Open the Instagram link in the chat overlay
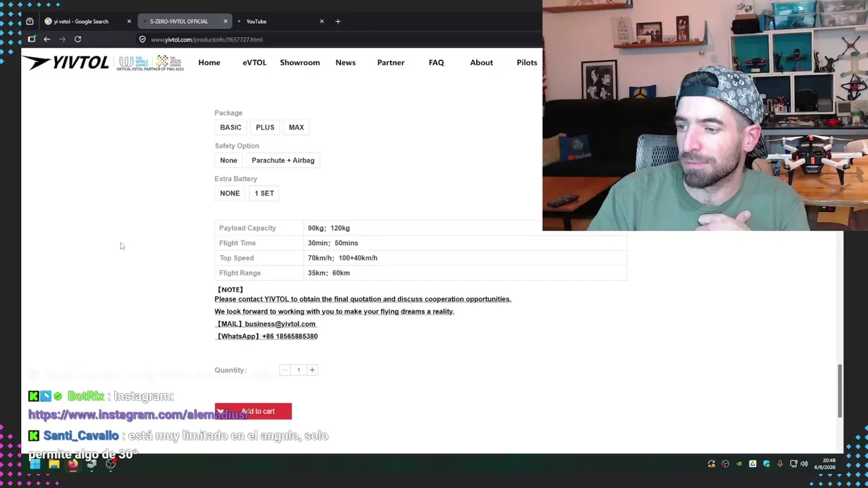 138,415
